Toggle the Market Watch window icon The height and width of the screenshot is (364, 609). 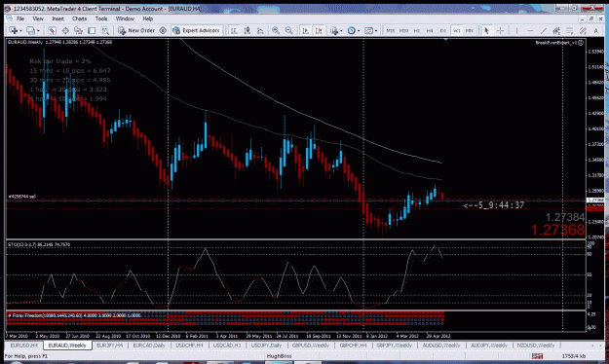pos(52,30)
